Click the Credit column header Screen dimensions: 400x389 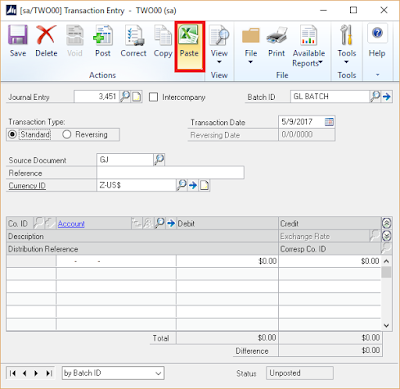[x=289, y=223]
